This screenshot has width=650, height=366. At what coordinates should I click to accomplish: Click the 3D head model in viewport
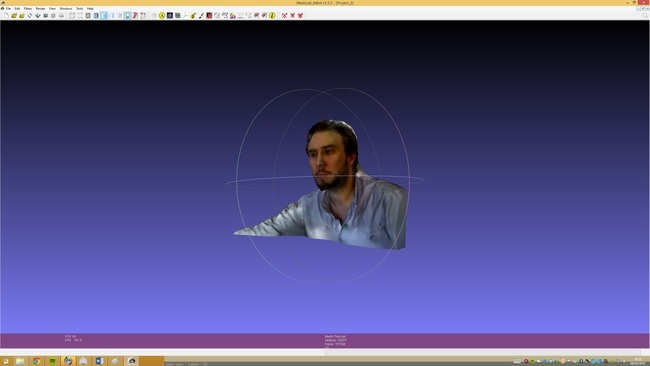(x=333, y=155)
